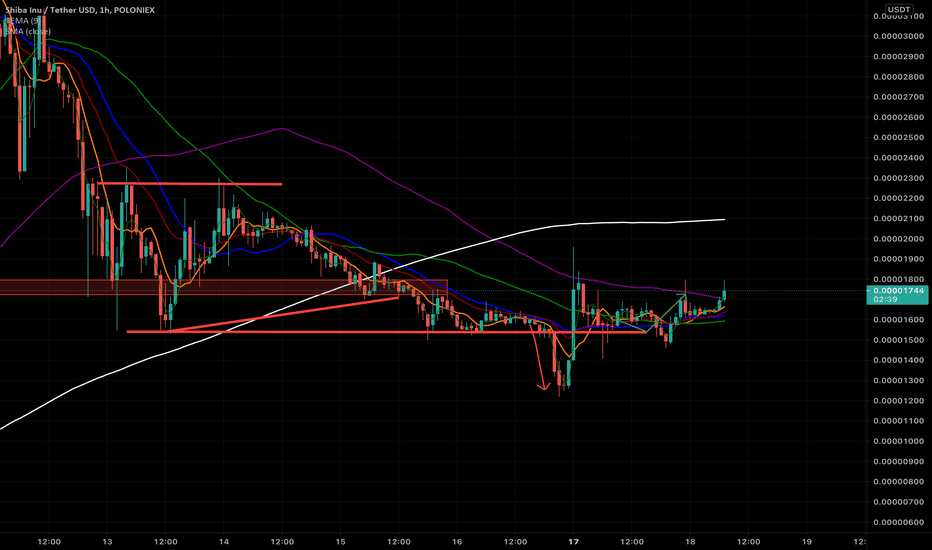Select the red downward arrow drawing

[538, 357]
